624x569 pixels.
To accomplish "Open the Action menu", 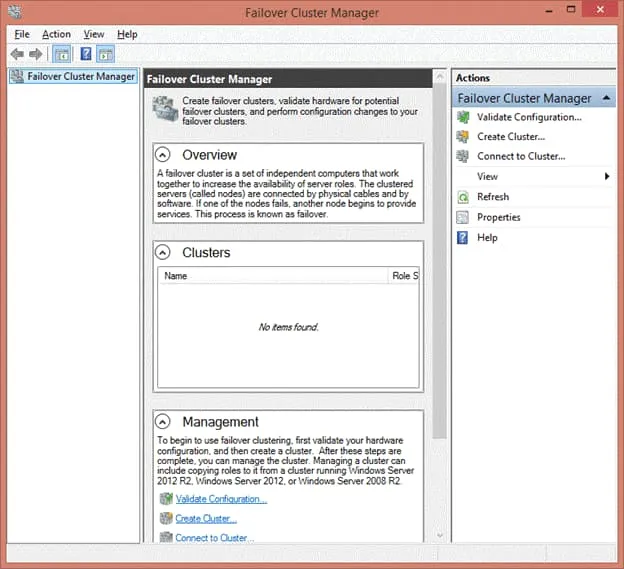I will (x=56, y=34).
